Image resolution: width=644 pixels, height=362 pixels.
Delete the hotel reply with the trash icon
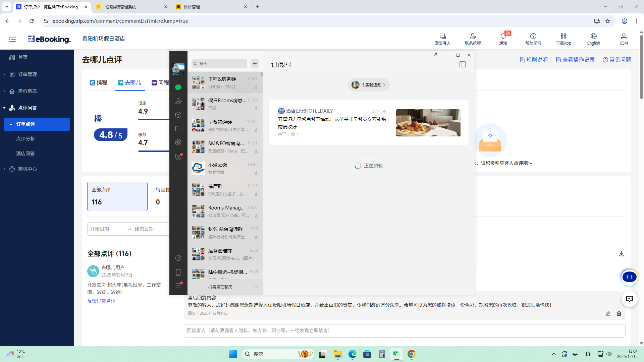tap(619, 313)
